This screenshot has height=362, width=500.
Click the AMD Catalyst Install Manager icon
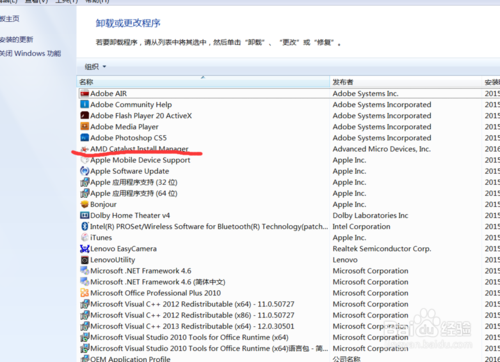coord(85,149)
